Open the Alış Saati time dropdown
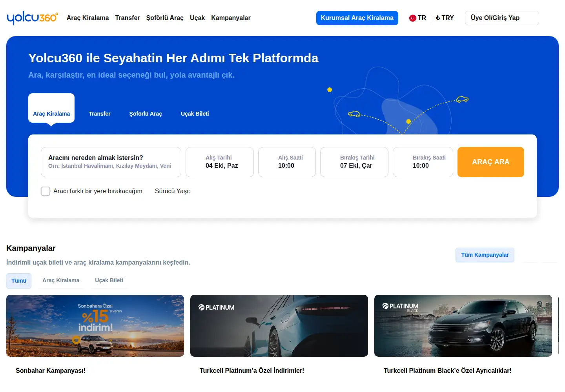The width and height of the screenshot is (565, 392). (287, 162)
